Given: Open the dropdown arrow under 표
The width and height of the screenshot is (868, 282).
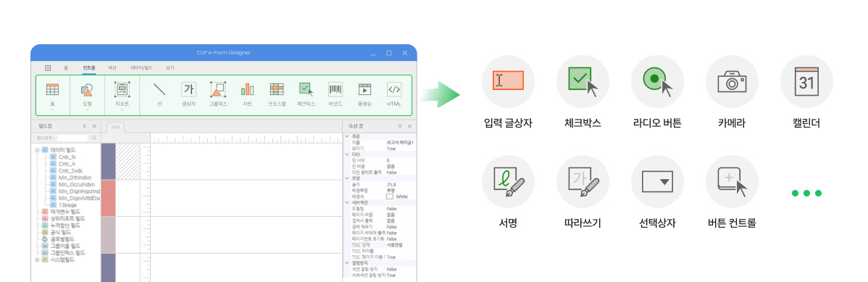Looking at the screenshot, I should (x=53, y=109).
